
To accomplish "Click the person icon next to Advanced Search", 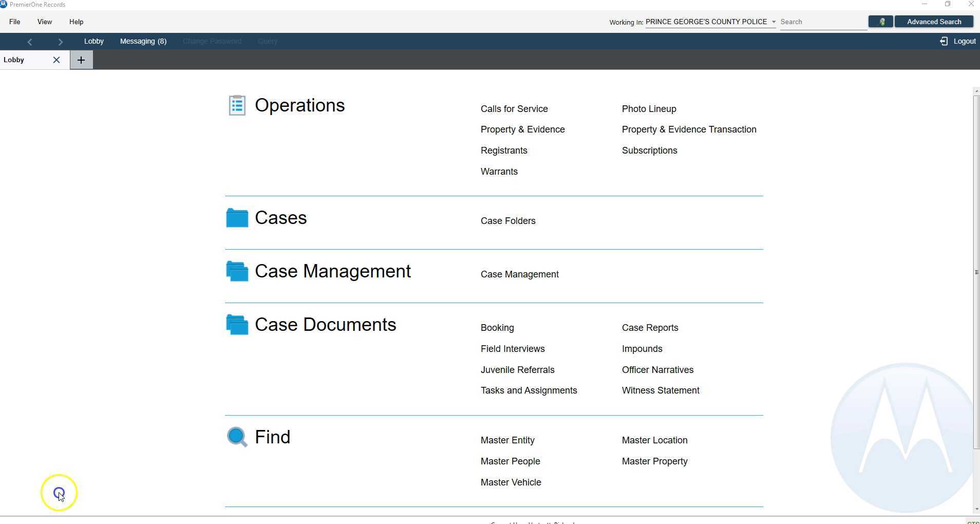I will coord(880,22).
